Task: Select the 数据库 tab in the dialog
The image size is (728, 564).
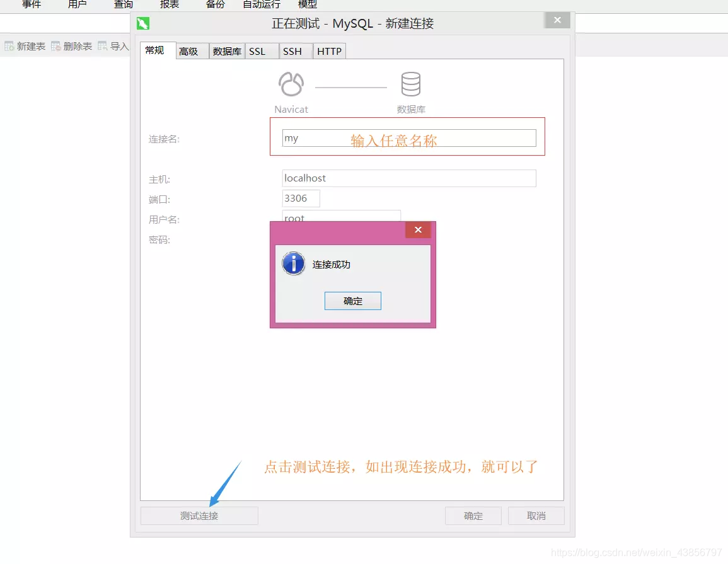Action: tap(226, 51)
